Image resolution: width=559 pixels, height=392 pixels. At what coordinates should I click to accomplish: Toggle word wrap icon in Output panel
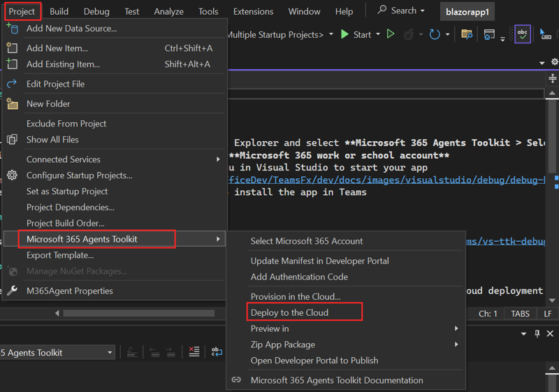click(x=217, y=352)
